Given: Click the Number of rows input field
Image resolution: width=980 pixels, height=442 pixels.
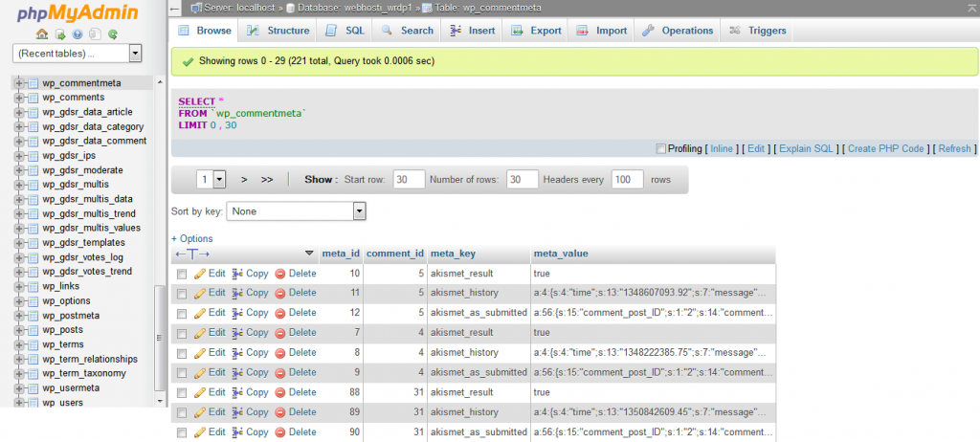Looking at the screenshot, I should (522, 179).
